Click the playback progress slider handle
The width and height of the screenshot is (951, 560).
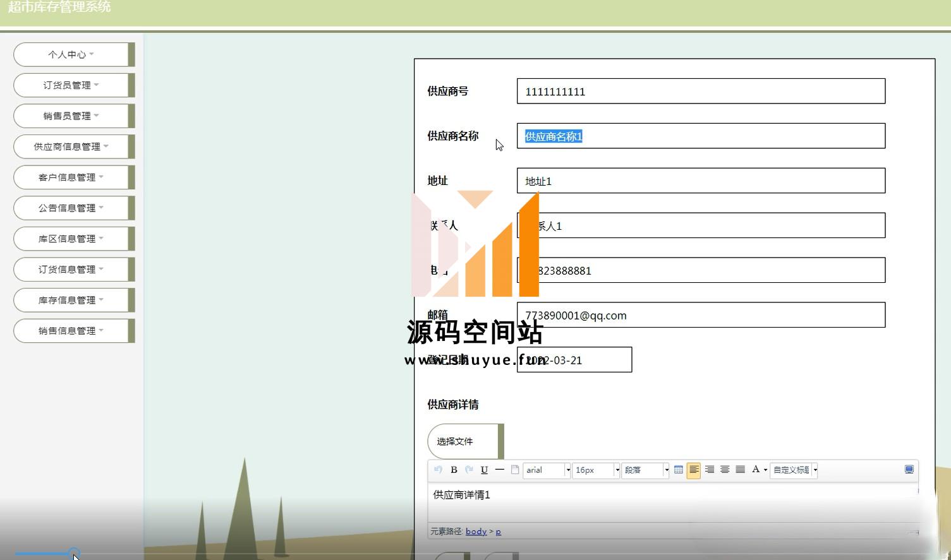74,554
